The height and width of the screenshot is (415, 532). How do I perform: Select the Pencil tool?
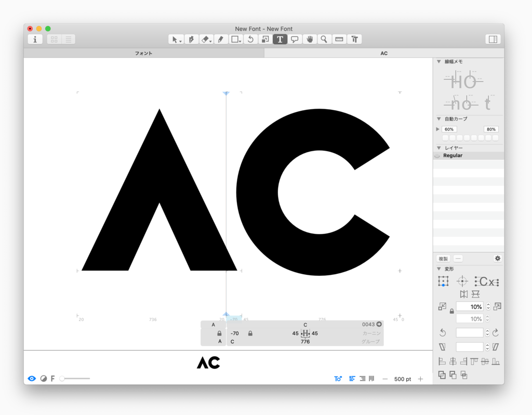pos(221,39)
